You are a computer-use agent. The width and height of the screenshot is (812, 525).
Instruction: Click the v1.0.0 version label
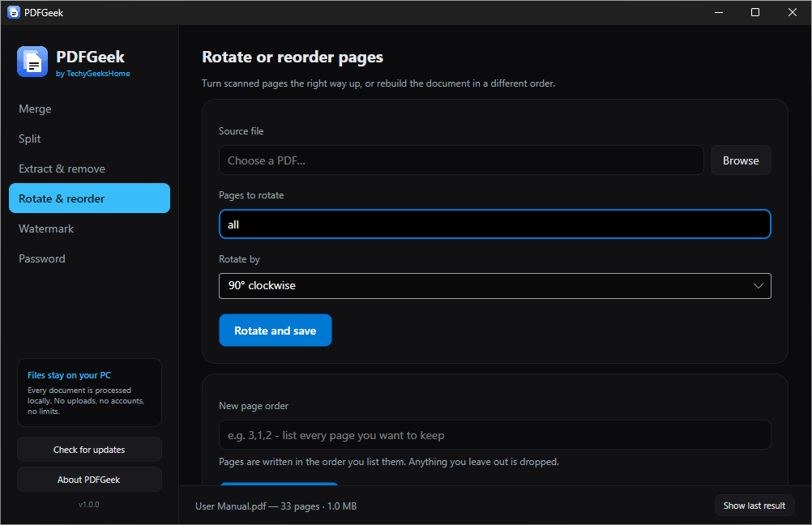(88, 504)
